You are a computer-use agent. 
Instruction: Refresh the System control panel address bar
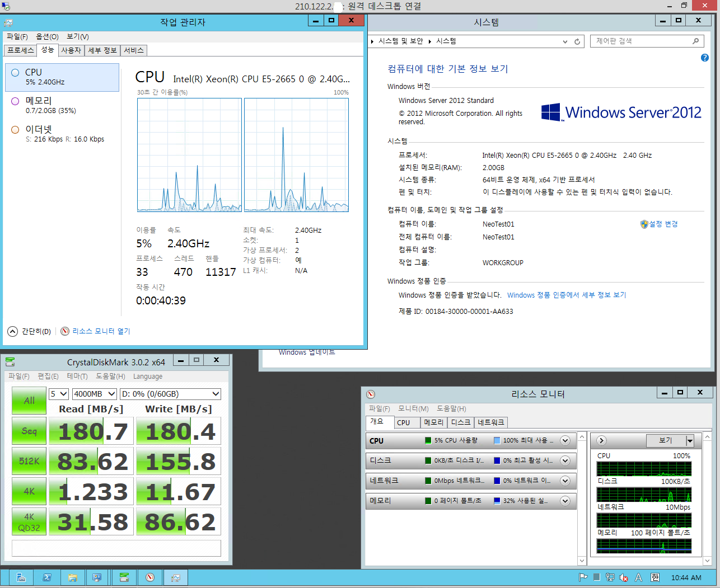click(577, 41)
